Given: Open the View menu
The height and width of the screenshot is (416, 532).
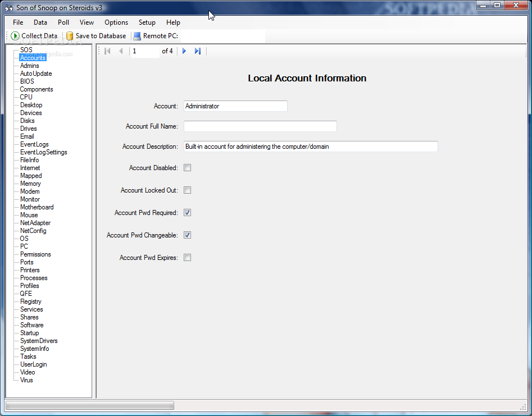Looking at the screenshot, I should click(x=87, y=22).
